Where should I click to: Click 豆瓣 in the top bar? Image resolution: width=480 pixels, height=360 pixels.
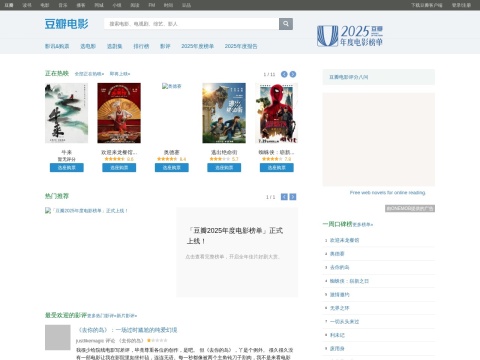[x=9, y=5]
